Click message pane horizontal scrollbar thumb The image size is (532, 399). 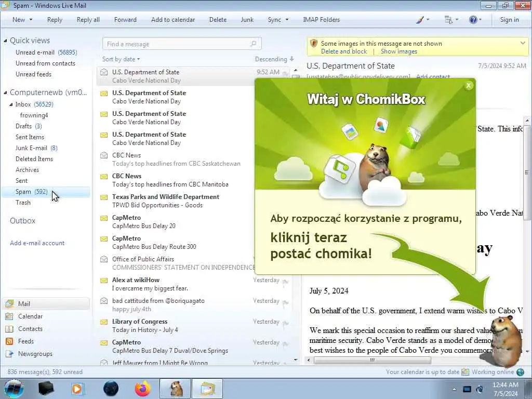coord(372,360)
